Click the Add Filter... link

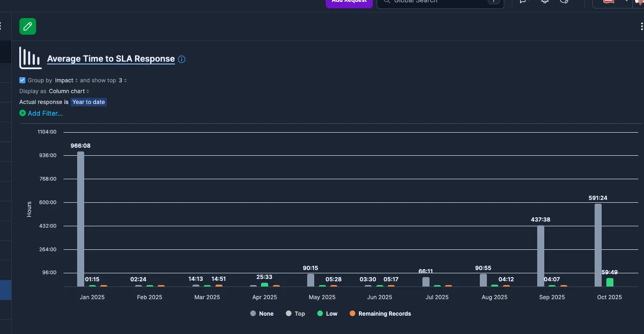coord(45,113)
